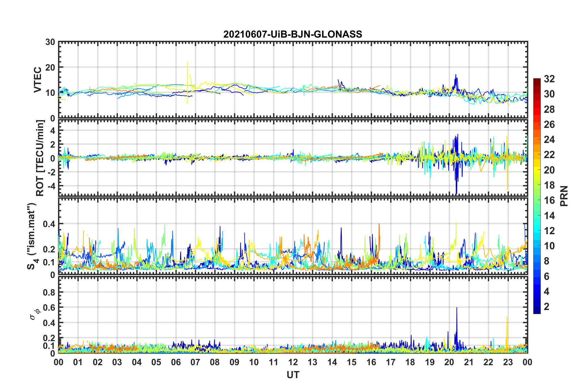Screen dimensions: 586x392
Task: Click colorbar tick label 26
Action: pos(549,125)
